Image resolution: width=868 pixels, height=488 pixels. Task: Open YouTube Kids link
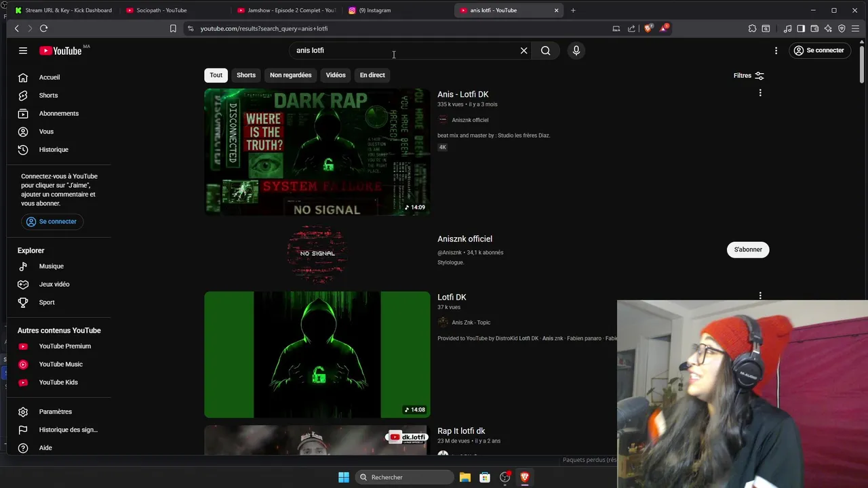click(x=59, y=382)
